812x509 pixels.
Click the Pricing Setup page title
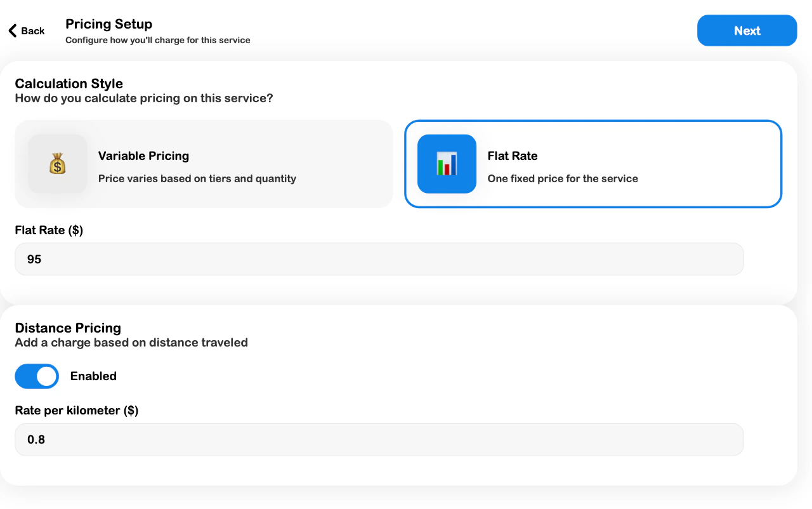coord(109,24)
